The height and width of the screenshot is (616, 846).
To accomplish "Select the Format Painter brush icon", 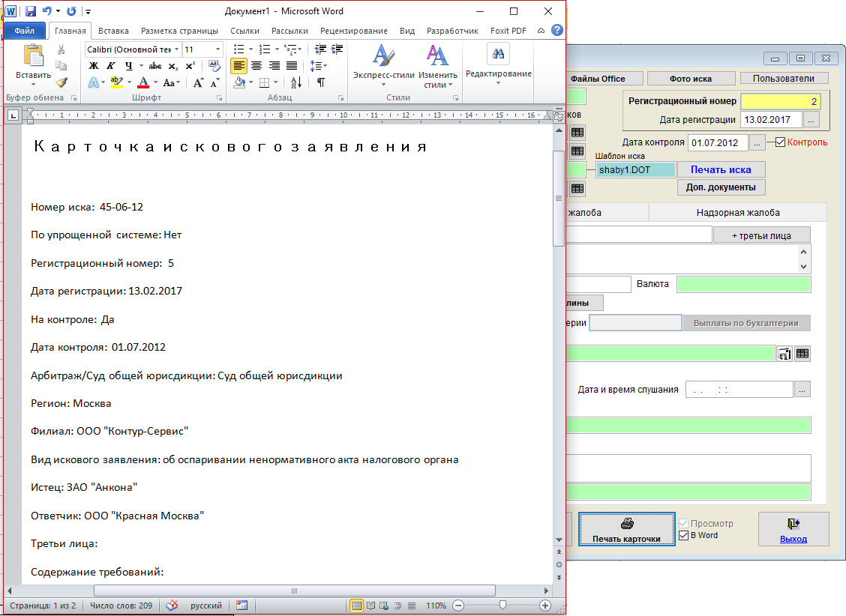I will (x=61, y=82).
